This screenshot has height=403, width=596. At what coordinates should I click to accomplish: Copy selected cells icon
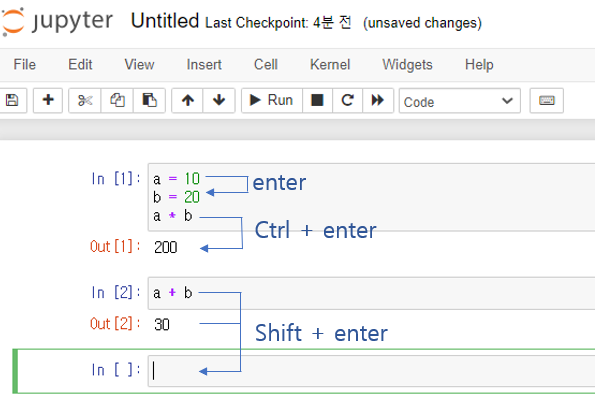tap(117, 100)
